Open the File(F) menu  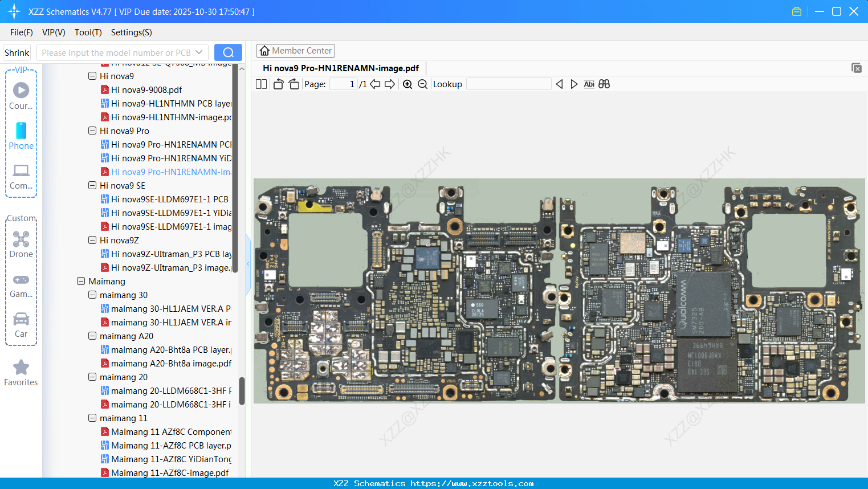click(22, 32)
